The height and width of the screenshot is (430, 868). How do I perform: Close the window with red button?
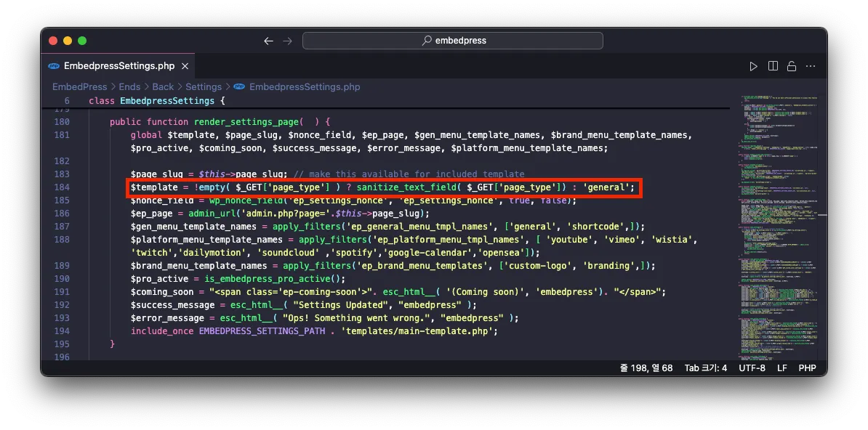pyautogui.click(x=53, y=41)
